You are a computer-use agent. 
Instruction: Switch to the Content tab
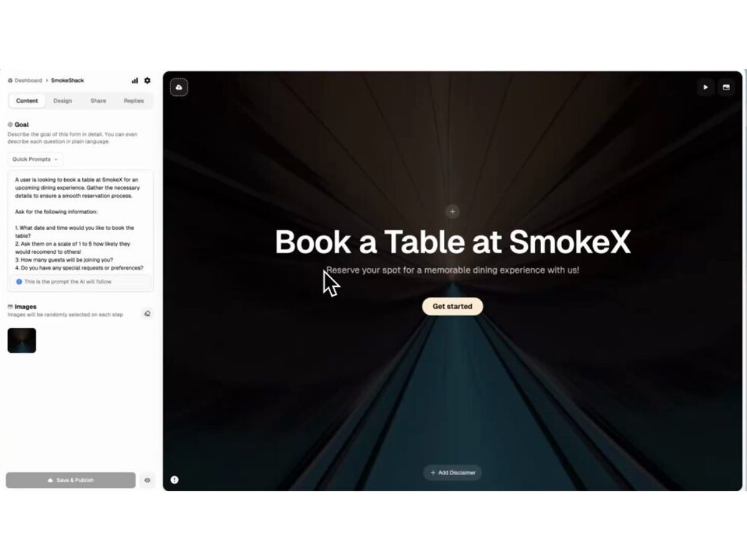[x=27, y=101]
